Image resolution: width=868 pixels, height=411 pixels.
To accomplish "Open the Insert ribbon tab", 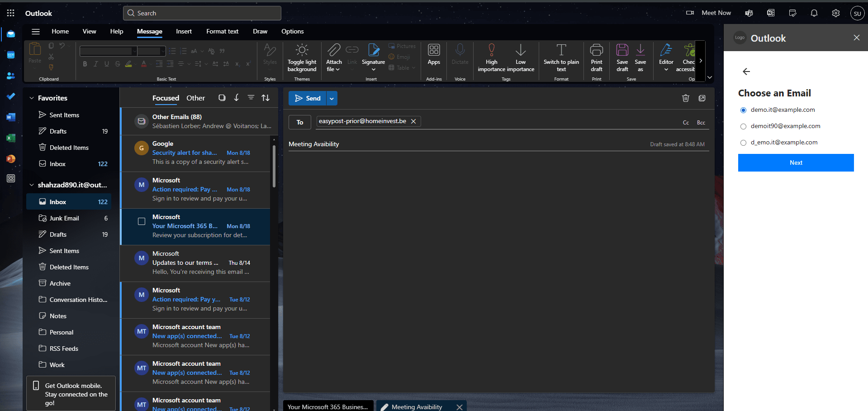I will pos(184,31).
